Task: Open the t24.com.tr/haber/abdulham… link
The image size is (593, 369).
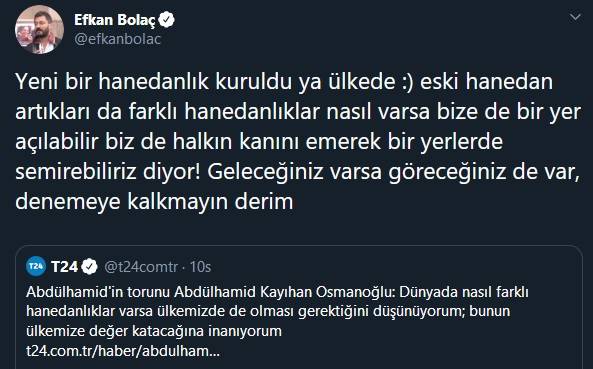Action: [x=123, y=351]
